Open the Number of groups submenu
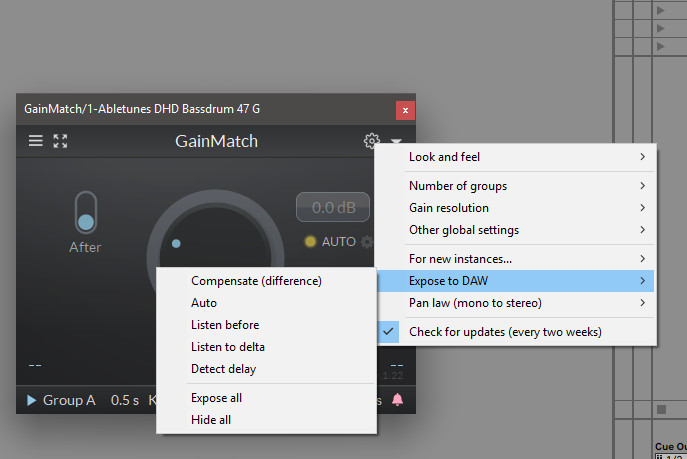This screenshot has height=459, width=687. (515, 186)
